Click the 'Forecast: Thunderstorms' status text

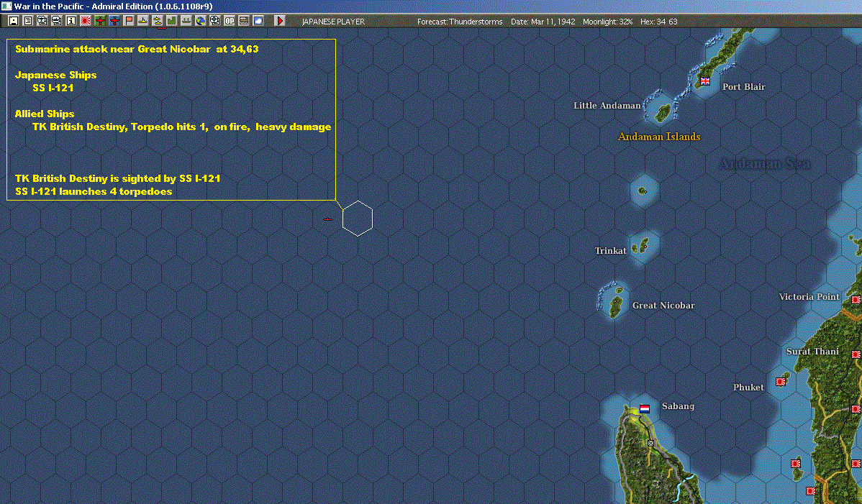pos(460,22)
